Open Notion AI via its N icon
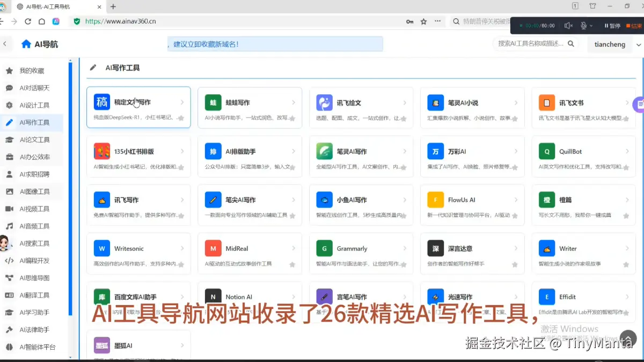The height and width of the screenshot is (362, 644). click(x=213, y=296)
